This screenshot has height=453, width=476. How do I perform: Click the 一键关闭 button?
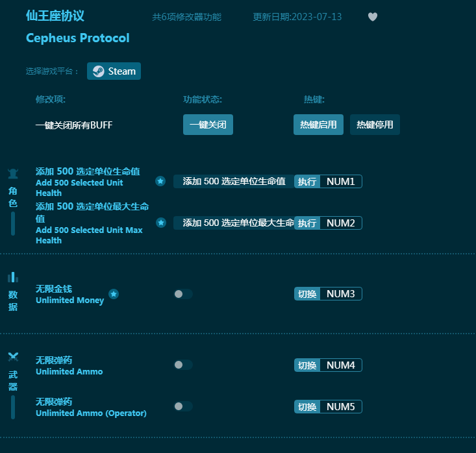pos(208,125)
